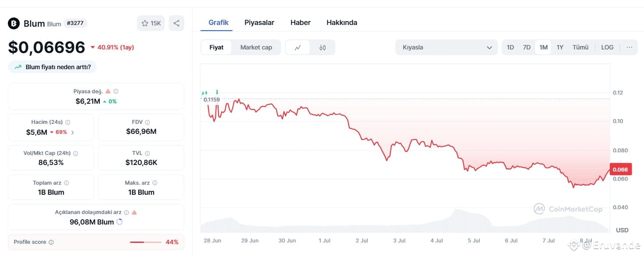Click the $120,86K TVL value
Screen dimensions: 644x256
[141, 162]
